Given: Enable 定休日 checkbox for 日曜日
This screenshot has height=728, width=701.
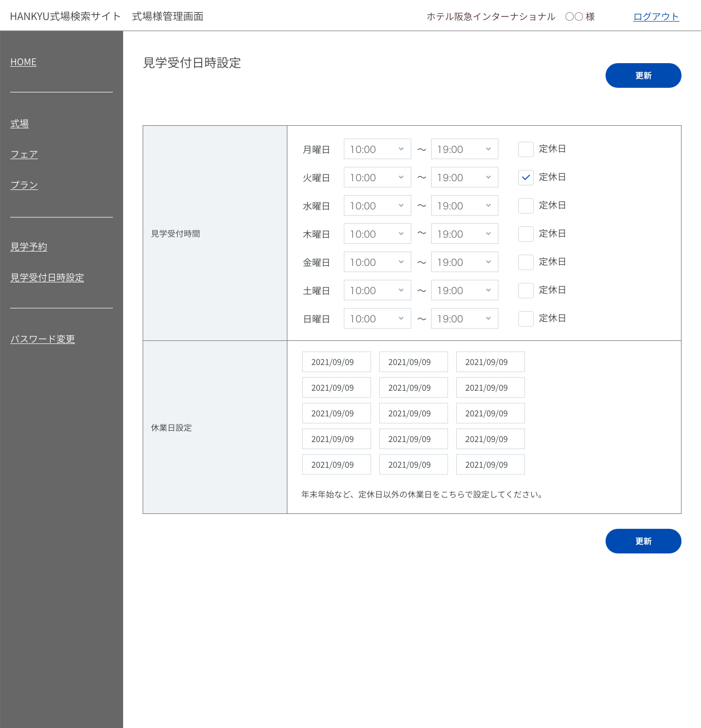Looking at the screenshot, I should pos(525,319).
